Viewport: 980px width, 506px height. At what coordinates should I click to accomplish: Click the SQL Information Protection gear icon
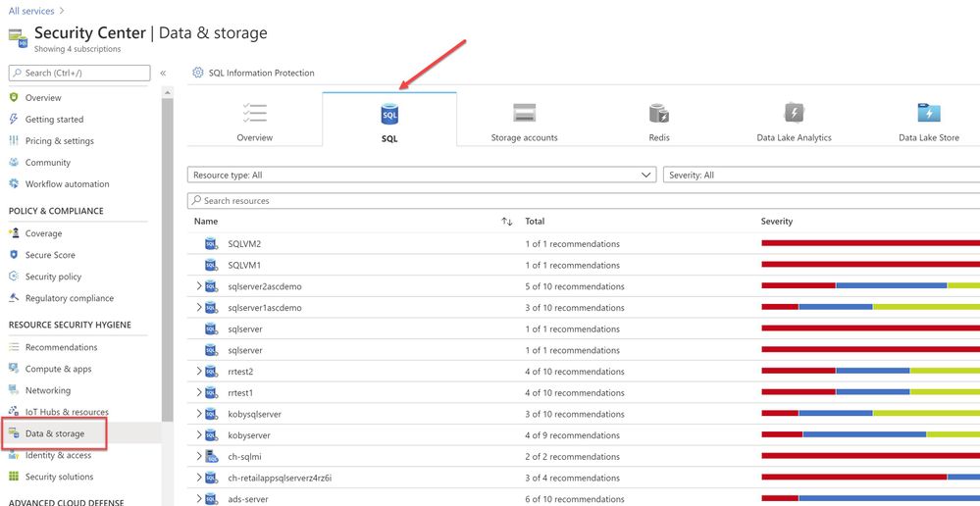[198, 73]
